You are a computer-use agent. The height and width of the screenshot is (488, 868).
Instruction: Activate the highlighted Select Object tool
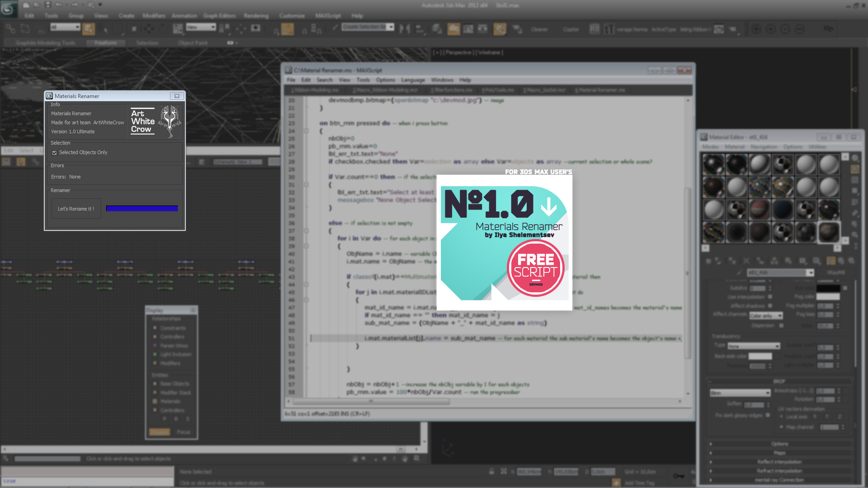pyautogui.click(x=89, y=29)
